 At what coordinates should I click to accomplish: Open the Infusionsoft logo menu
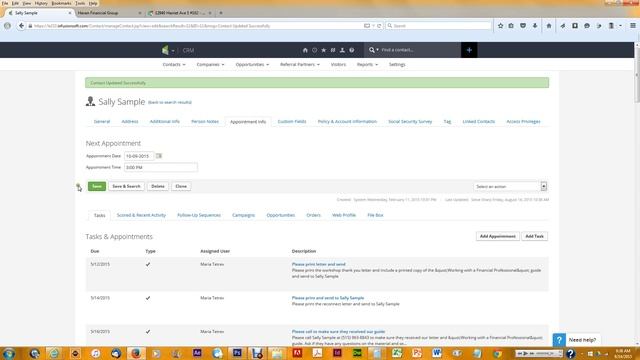tap(168, 50)
